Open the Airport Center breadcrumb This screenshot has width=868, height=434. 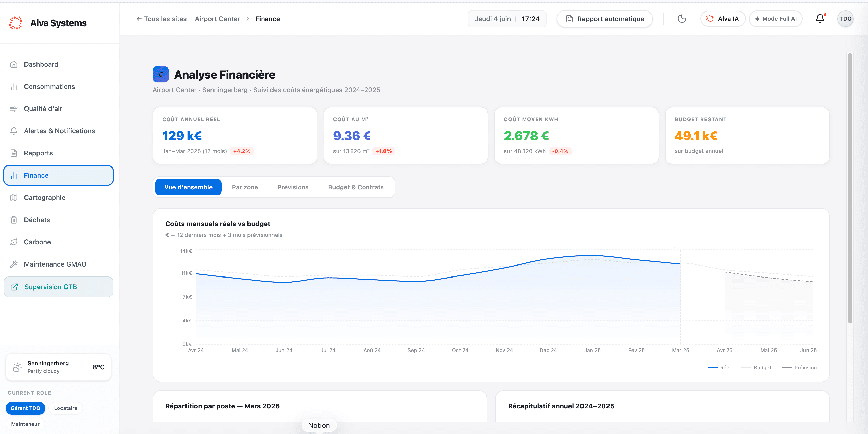click(217, 19)
